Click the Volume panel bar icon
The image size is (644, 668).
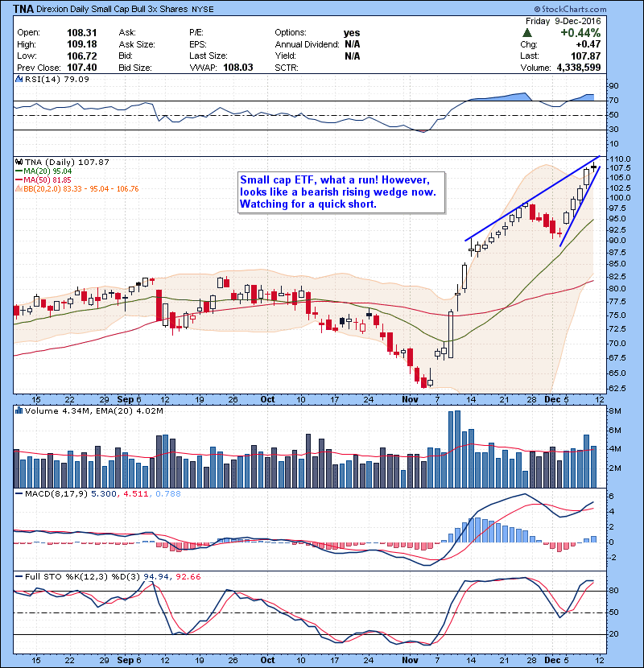19,410
